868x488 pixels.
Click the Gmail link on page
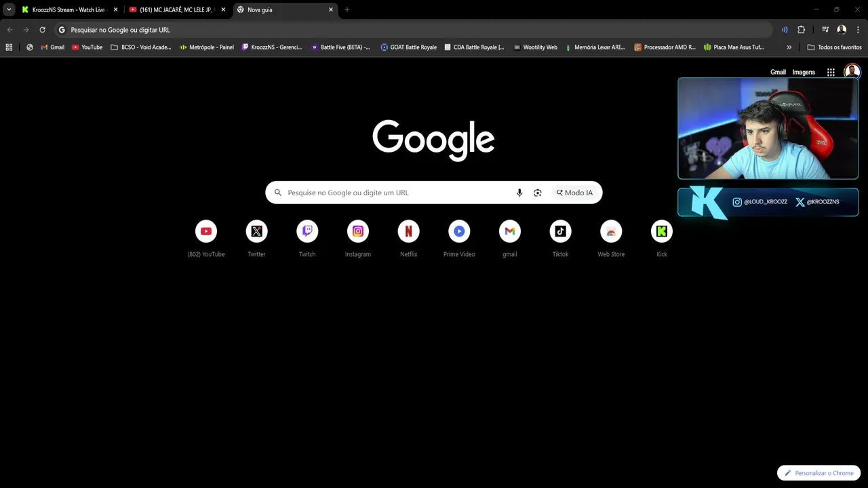click(x=778, y=72)
